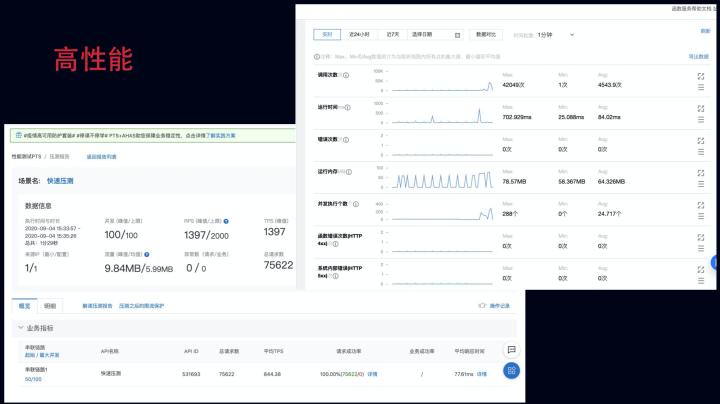Viewport: 720px width, 404px height.
Task: Click the 快速压测 scene name link
Action: [60, 181]
